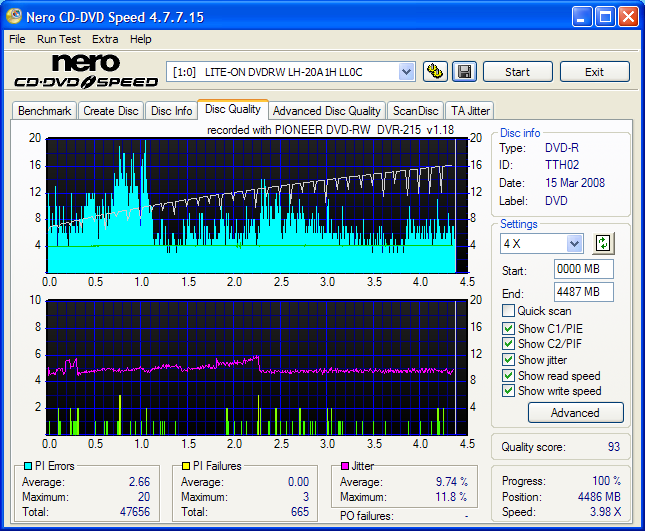Expand the 4 X speed dropdown
645x531 pixels.
(x=574, y=244)
